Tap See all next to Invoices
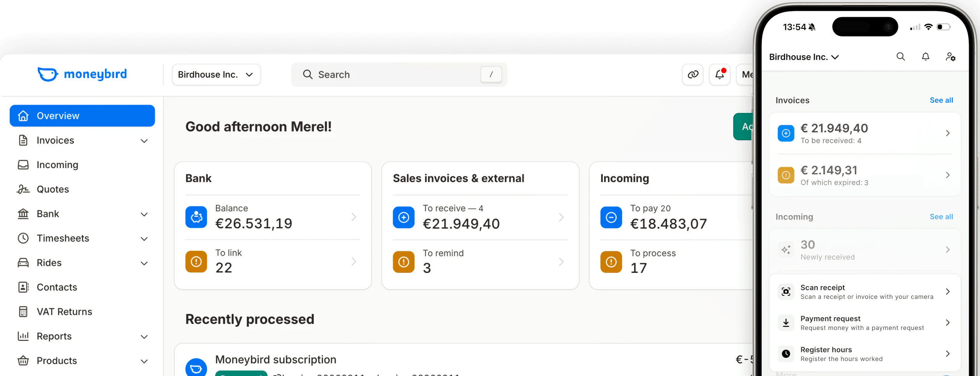 [x=941, y=100]
